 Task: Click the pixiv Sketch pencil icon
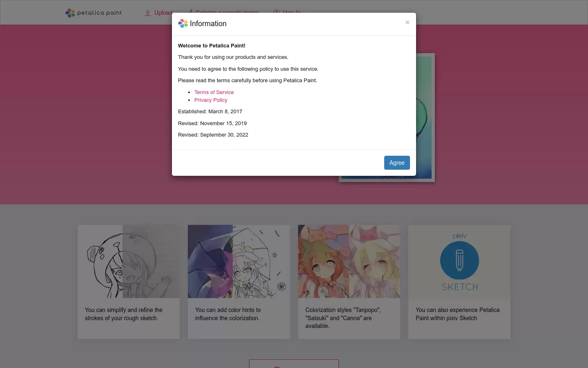pyautogui.click(x=459, y=260)
